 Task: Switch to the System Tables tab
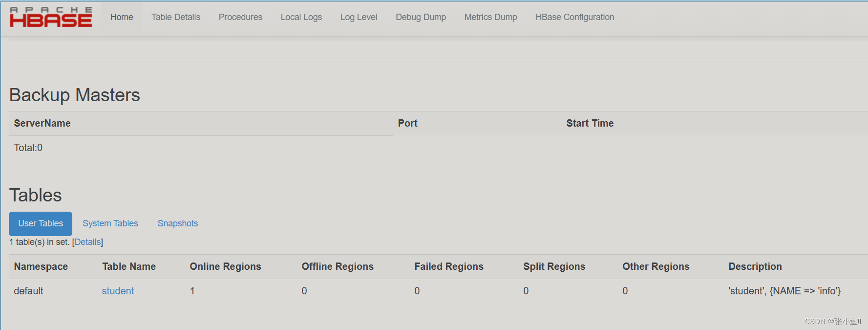pos(110,223)
